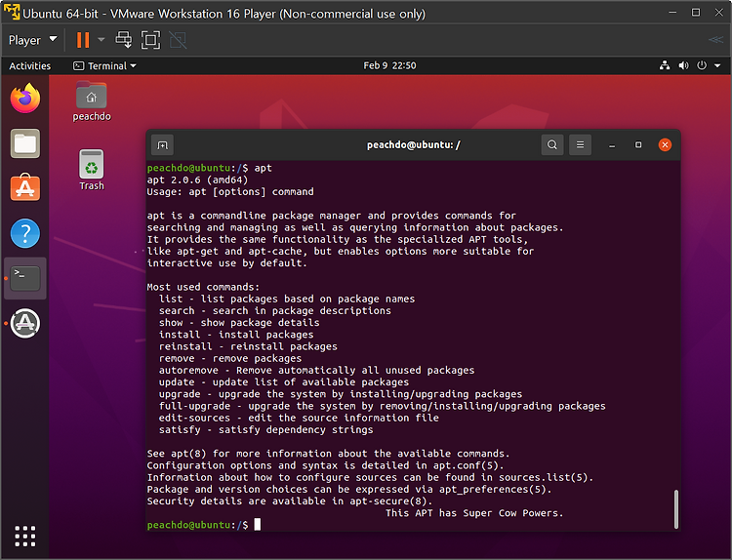Image resolution: width=732 pixels, height=560 pixels.
Task: Click the terminal prompt cursor
Action: point(258,525)
